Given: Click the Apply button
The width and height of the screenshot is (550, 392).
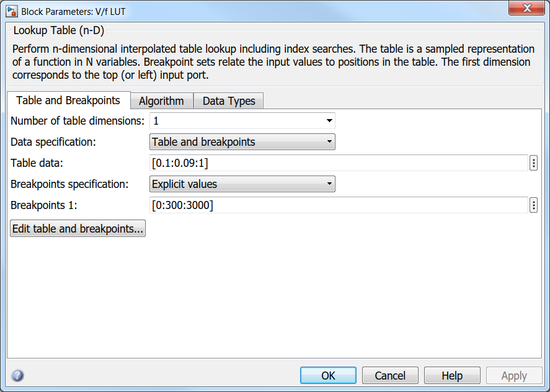Looking at the screenshot, I should pos(514,375).
